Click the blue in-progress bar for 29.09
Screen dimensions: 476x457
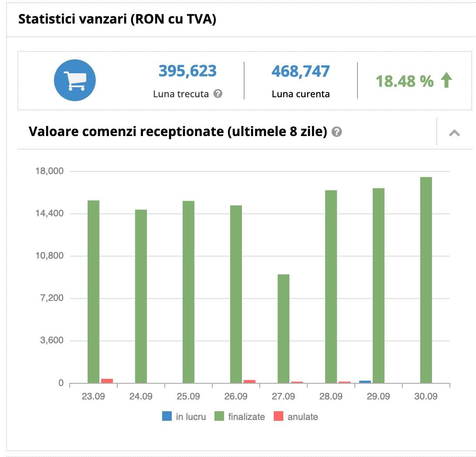tap(365, 382)
